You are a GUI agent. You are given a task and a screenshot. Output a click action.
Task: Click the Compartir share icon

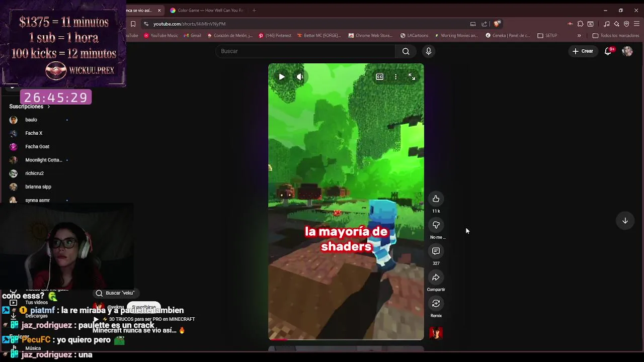point(436,278)
